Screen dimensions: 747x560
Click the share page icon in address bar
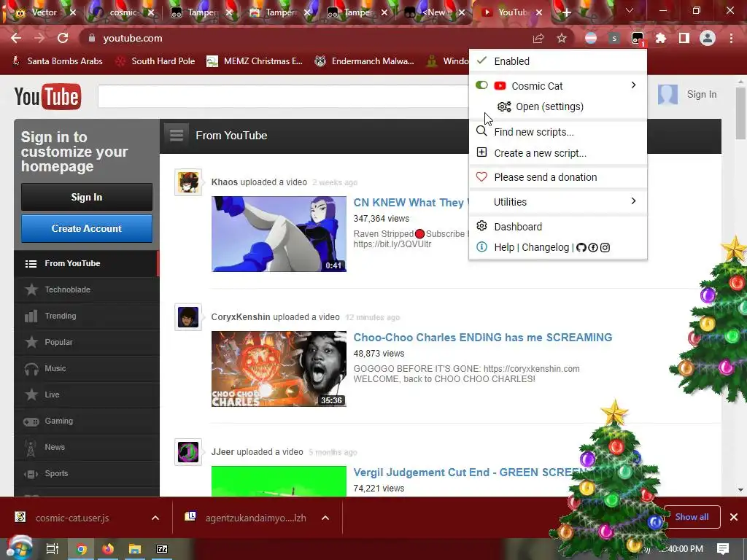pyautogui.click(x=538, y=38)
